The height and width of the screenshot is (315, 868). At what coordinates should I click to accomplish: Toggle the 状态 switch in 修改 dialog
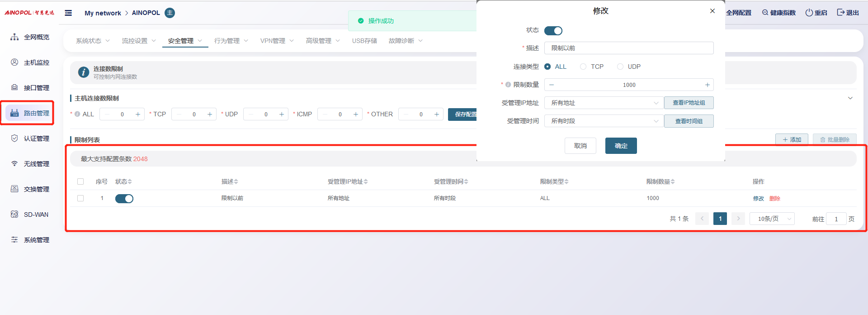click(553, 31)
